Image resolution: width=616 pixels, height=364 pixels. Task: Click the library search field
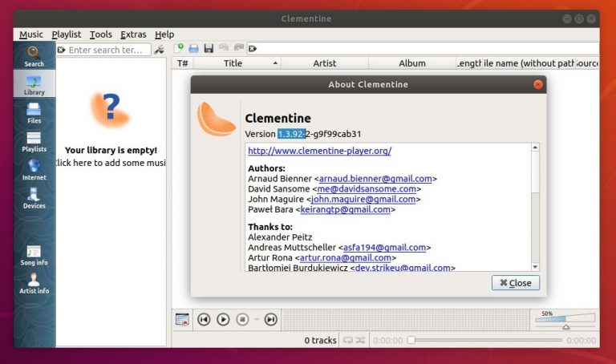pyautogui.click(x=104, y=50)
